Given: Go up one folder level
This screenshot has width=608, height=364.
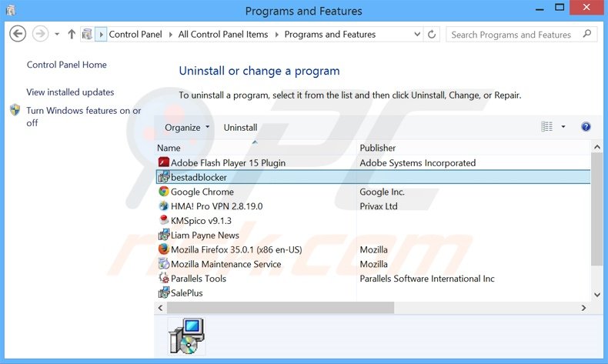Looking at the screenshot, I should [72, 34].
